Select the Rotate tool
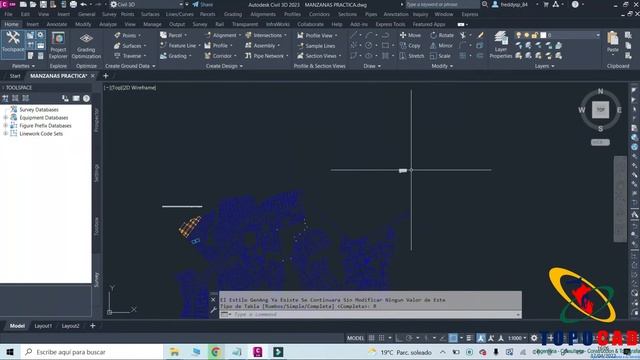This screenshot has height=360, width=640. click(442, 35)
